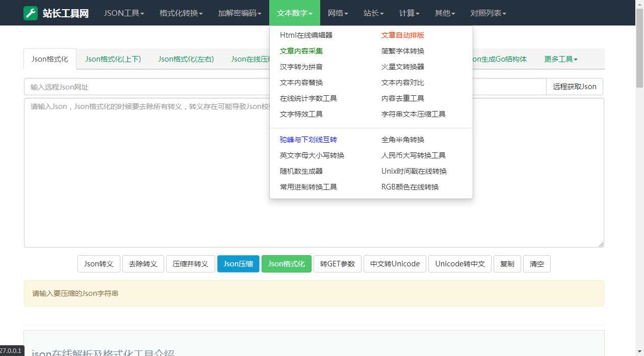Switch to the Json格式化(左右) tab
This screenshot has width=644, height=356.
coord(186,59)
